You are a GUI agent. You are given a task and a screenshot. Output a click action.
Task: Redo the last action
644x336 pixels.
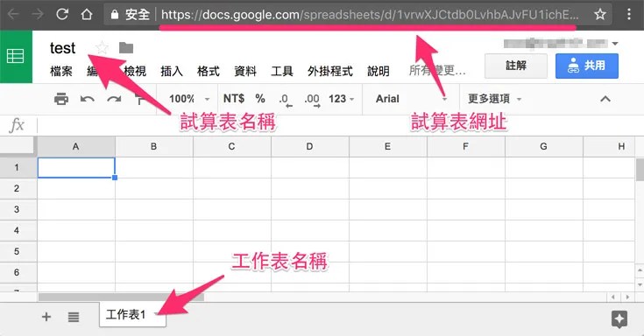click(114, 99)
